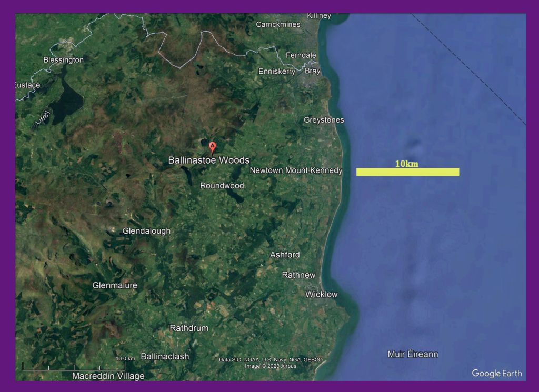Click the yellow 10km scale bar
Viewport: 539px width, 392px height.
[x=407, y=172]
